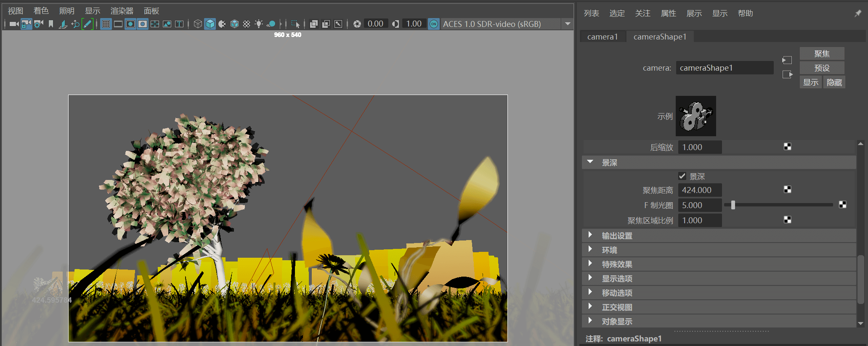
Task: Uncheck the 景深 depth of field checkbox
Action: (682, 176)
